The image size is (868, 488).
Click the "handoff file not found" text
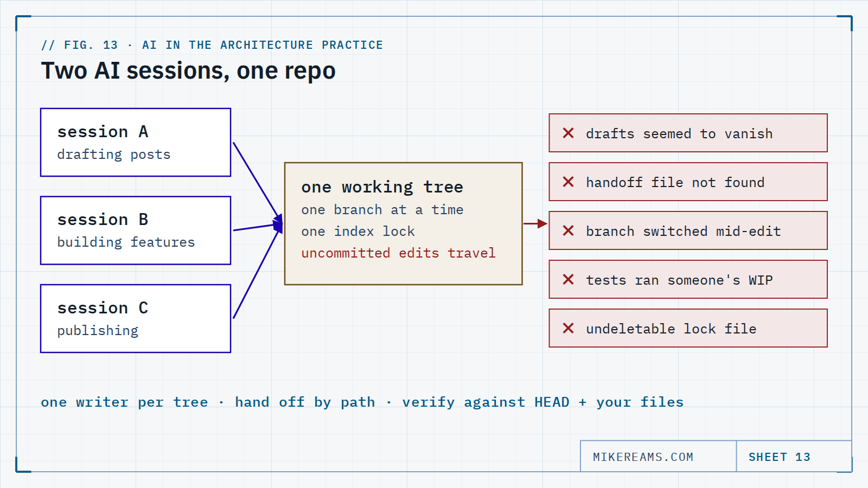point(675,183)
